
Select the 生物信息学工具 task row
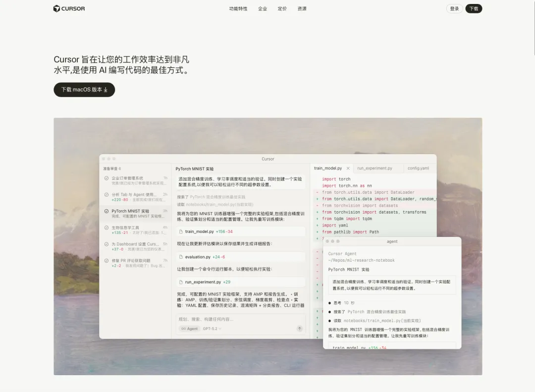136,230
